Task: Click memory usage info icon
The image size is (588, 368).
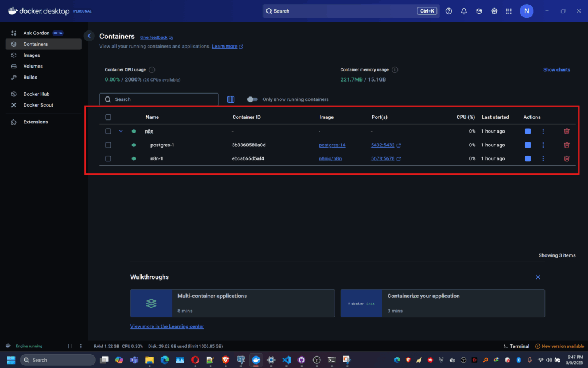Action: pyautogui.click(x=395, y=69)
